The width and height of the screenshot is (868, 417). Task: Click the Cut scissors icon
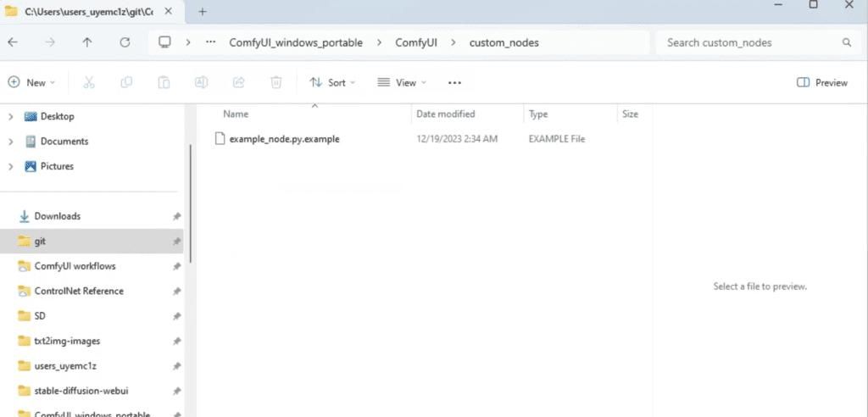pos(88,82)
